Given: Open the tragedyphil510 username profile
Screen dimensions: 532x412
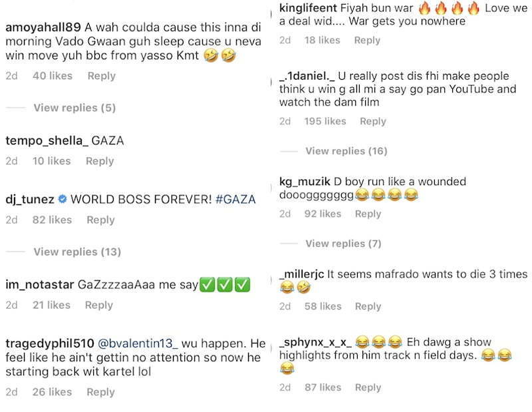Looking at the screenshot, I should click(x=49, y=343).
